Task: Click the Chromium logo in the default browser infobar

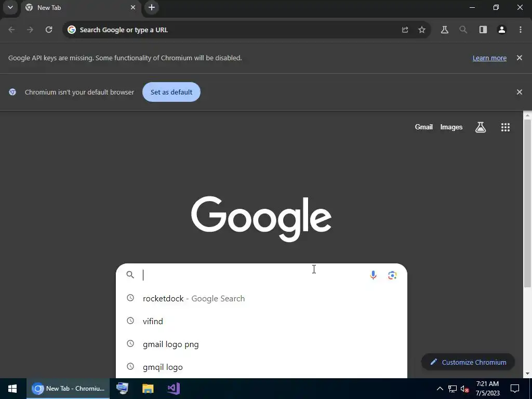Action: pyautogui.click(x=12, y=92)
